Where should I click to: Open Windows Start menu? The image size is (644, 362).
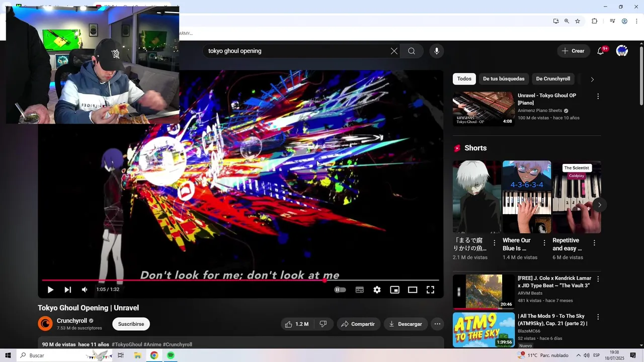(x=8, y=355)
